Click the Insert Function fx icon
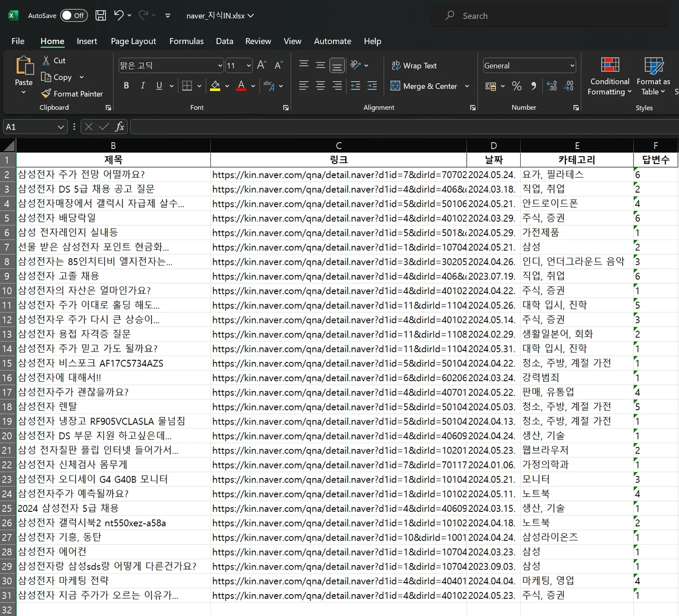 pos(120,127)
